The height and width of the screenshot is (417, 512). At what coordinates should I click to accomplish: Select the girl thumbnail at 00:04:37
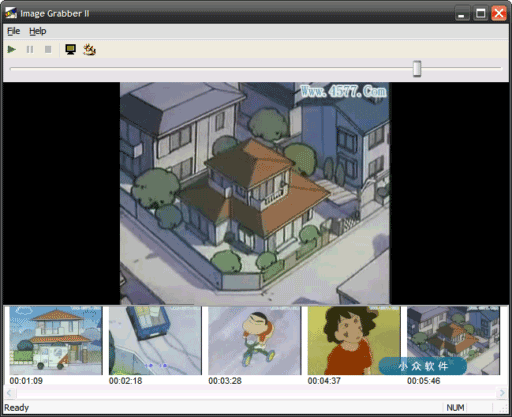pyautogui.click(x=354, y=341)
